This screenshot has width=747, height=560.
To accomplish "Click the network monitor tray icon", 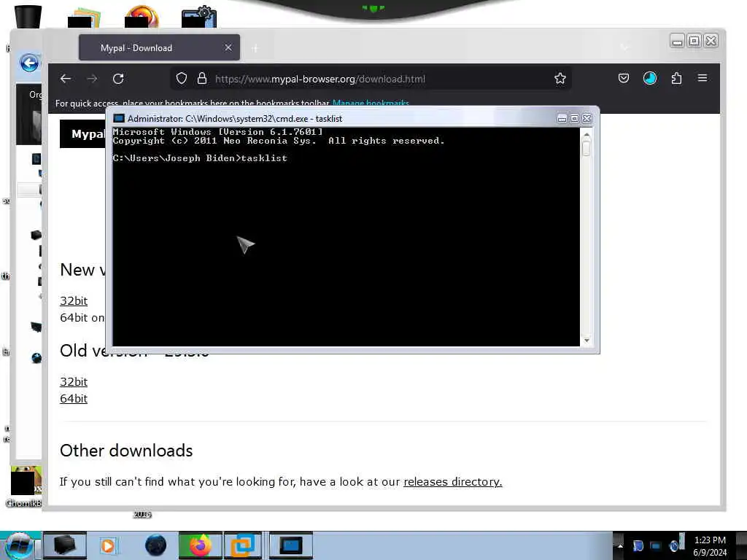I will [656, 545].
